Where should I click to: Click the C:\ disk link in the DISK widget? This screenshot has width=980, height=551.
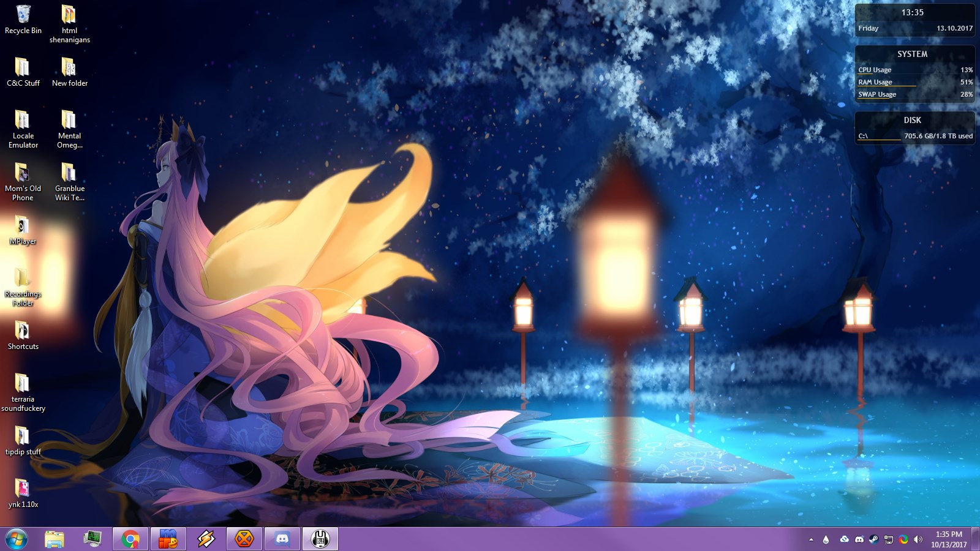[x=863, y=136]
